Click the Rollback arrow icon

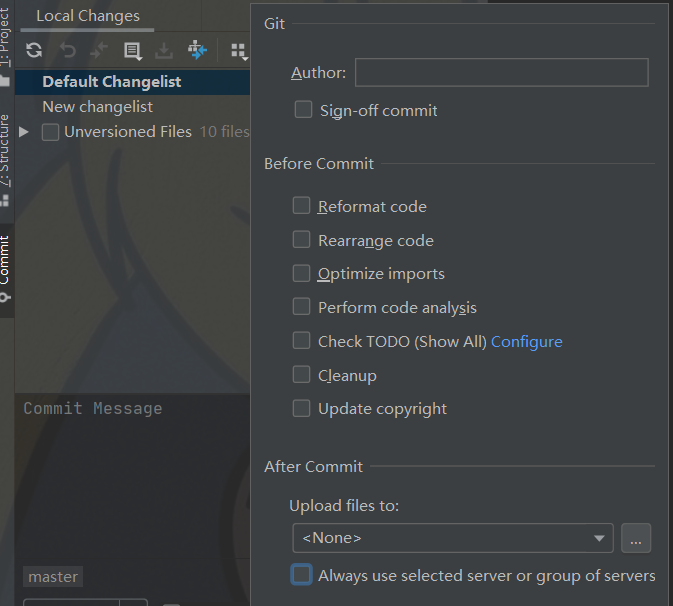coord(67,50)
